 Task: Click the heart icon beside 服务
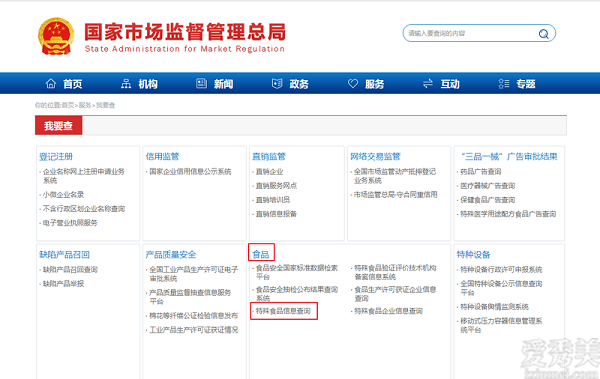353,83
